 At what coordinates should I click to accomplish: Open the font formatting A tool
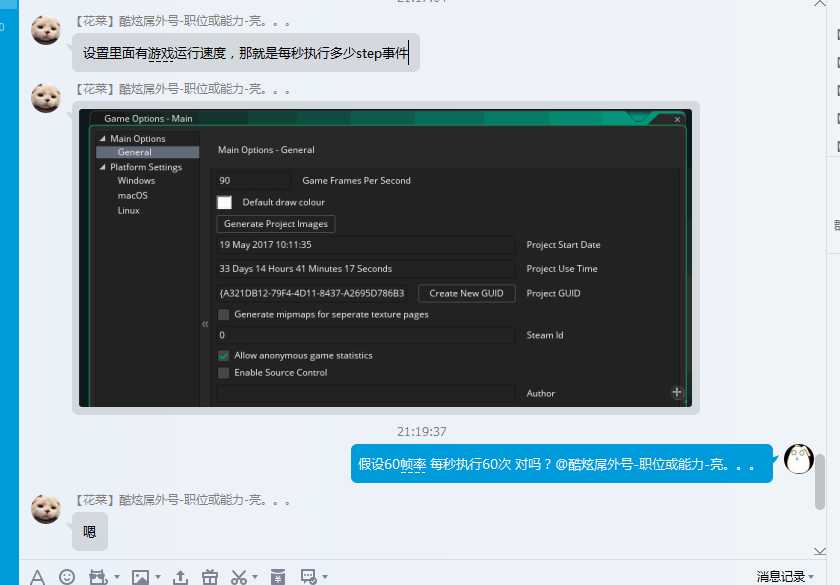[x=38, y=577]
